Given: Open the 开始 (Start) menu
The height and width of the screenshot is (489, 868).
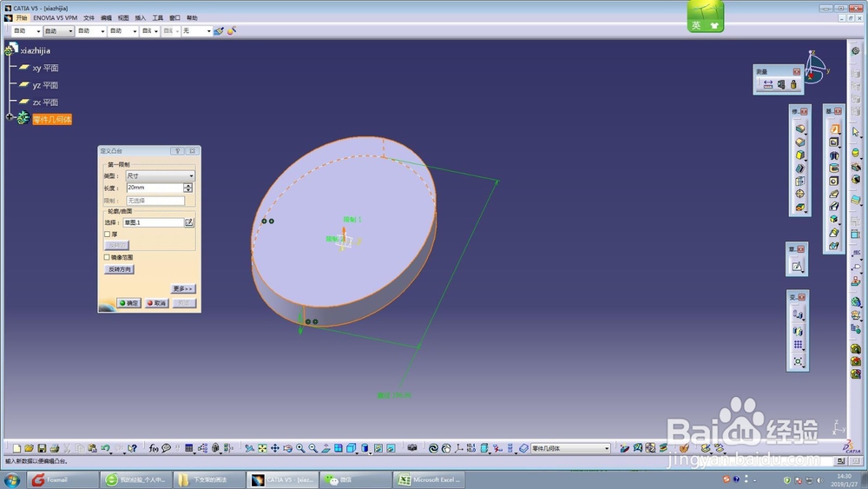Looking at the screenshot, I should pos(21,17).
